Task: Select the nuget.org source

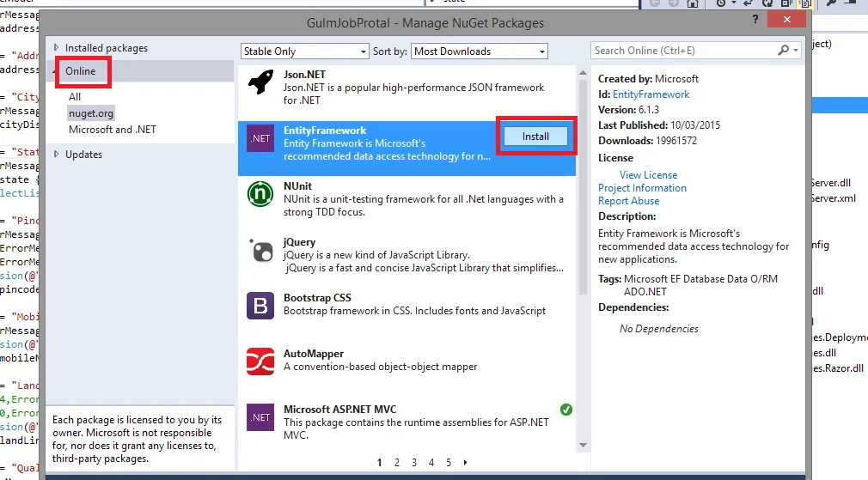Action: [91, 113]
